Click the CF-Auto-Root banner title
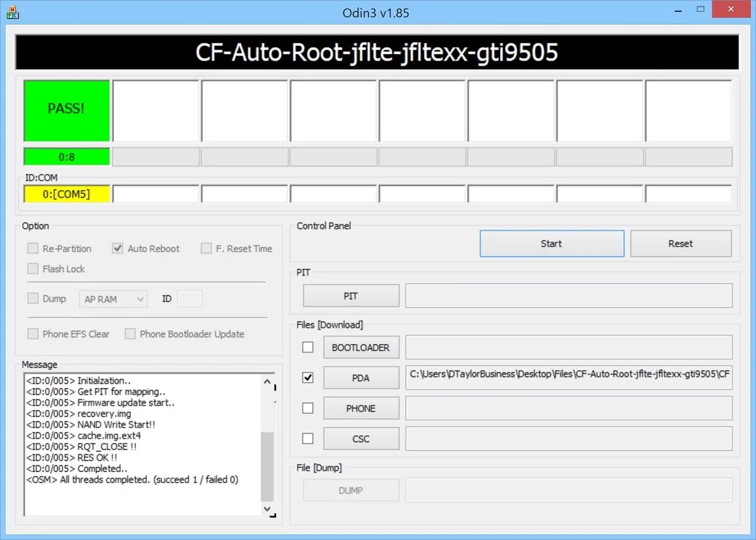Viewport: 756px width, 540px height. coord(377,52)
